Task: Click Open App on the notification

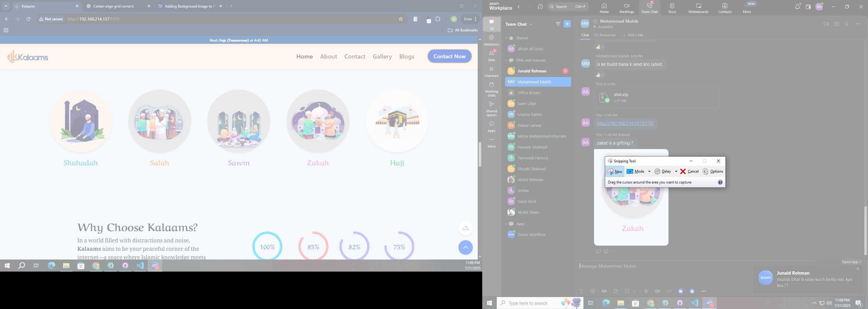Action: tap(851, 262)
